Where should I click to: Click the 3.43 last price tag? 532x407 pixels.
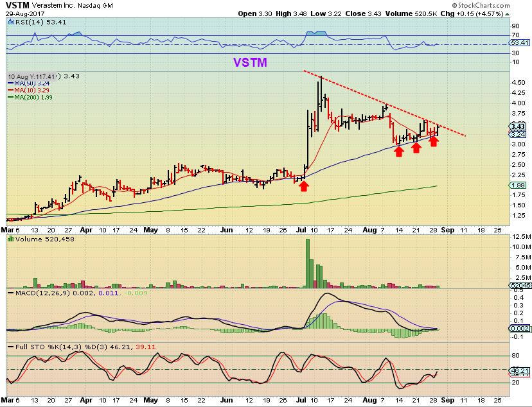point(518,126)
